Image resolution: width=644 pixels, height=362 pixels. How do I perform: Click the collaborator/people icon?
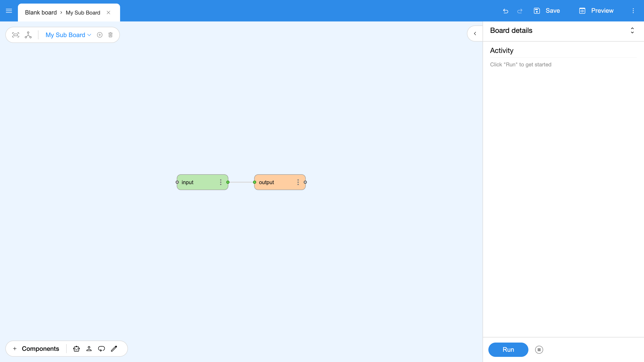[89, 349]
